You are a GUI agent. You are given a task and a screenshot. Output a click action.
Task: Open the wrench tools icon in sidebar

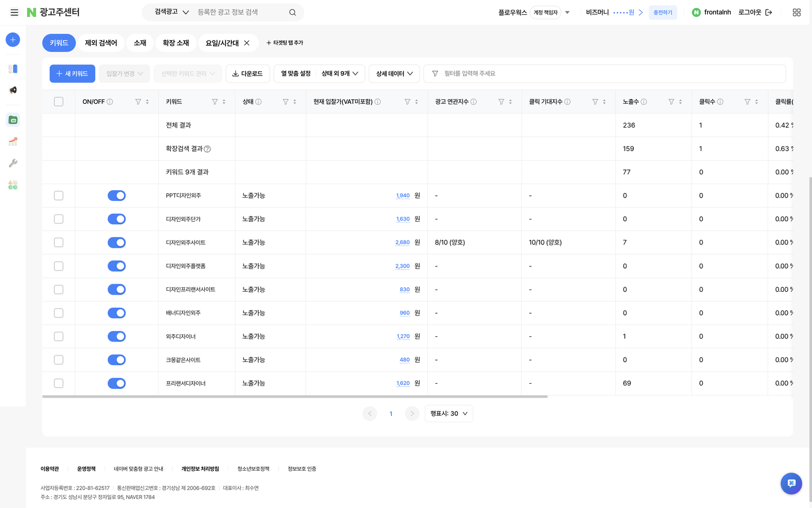click(13, 163)
